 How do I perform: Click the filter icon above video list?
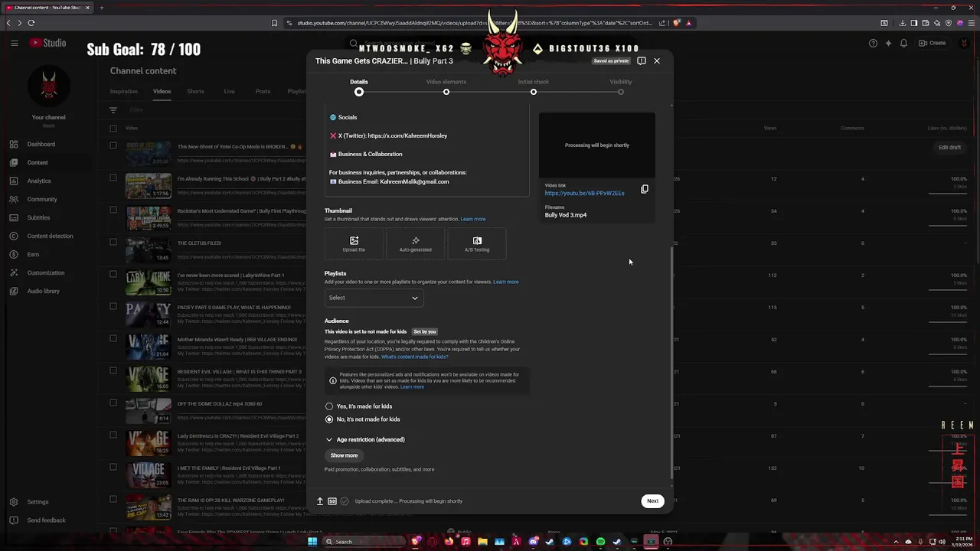click(x=113, y=109)
